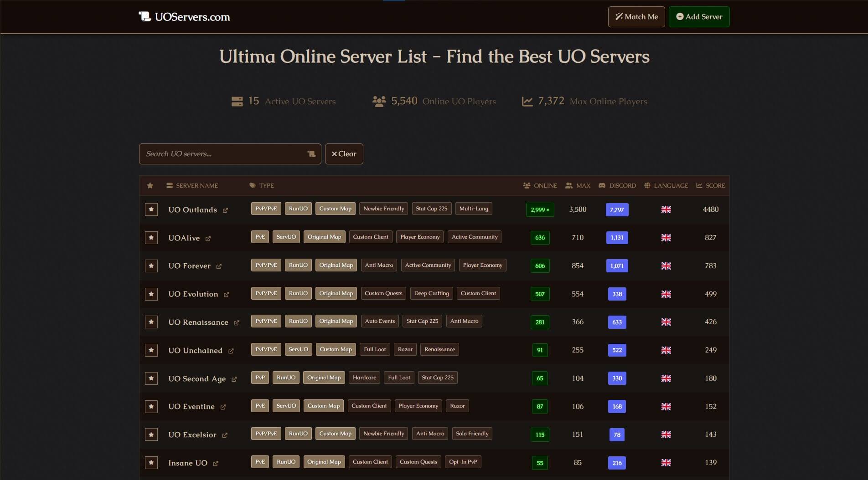Favorite UO Outlands using its star button

pyautogui.click(x=151, y=209)
